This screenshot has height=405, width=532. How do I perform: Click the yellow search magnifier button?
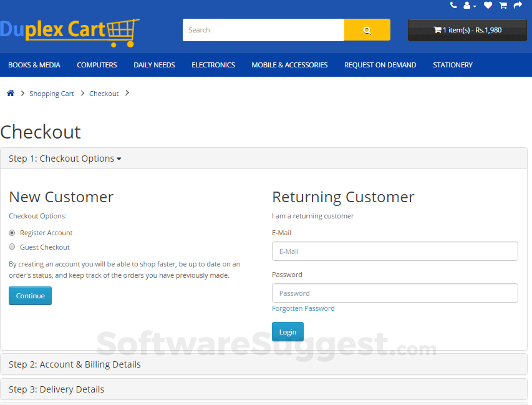(367, 29)
